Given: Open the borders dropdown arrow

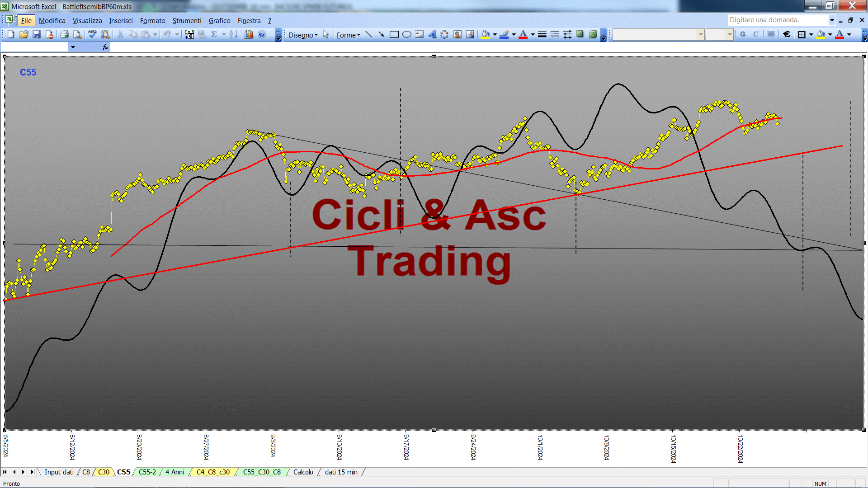Looking at the screenshot, I should 811,34.
